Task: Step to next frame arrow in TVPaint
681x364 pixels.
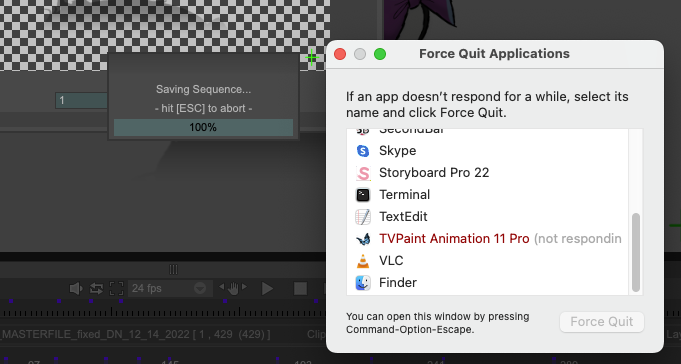Action: [x=244, y=287]
